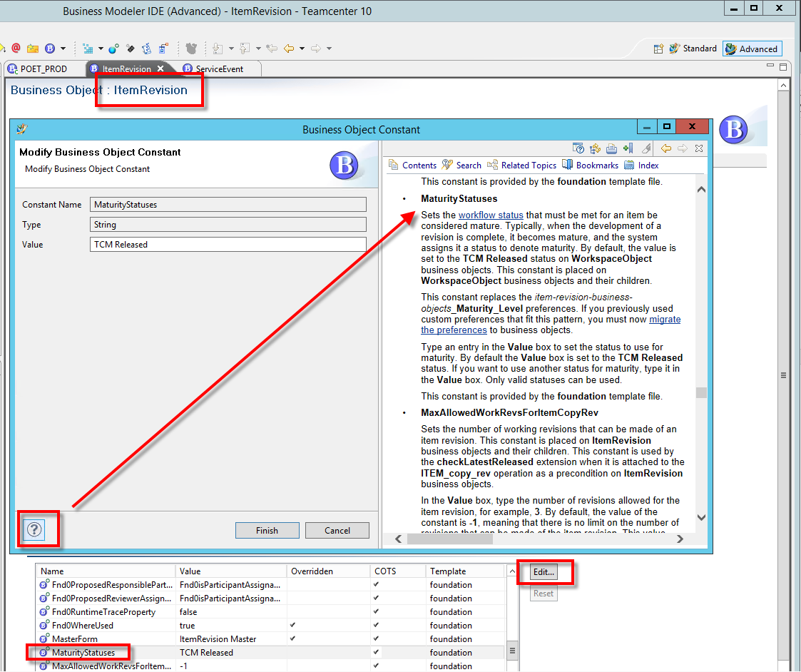This screenshot has width=801, height=672.
Task: Click the previous annotation up-arrow toolbar icon
Action: (245, 49)
